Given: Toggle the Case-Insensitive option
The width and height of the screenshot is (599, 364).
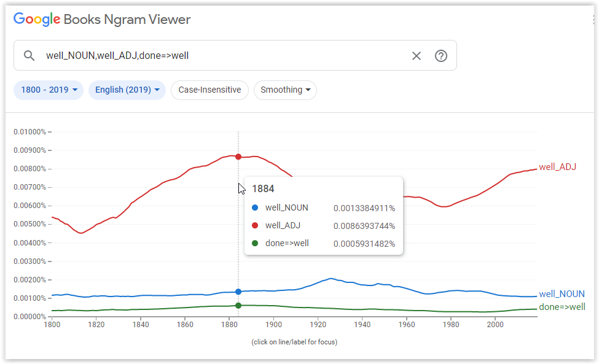Looking at the screenshot, I should click(209, 90).
